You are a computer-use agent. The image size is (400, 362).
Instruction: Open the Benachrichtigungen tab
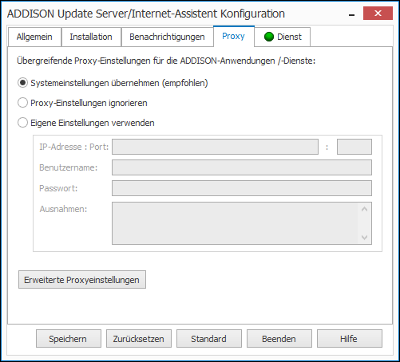click(167, 37)
